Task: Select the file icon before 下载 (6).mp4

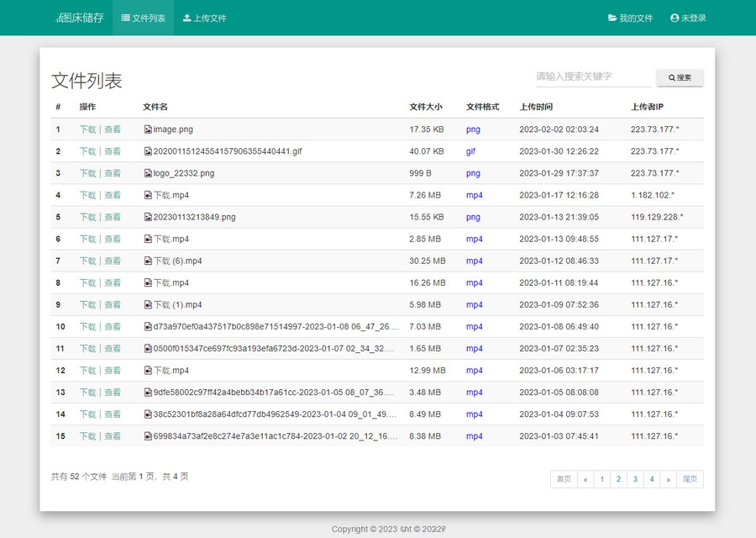Action: [x=148, y=261]
